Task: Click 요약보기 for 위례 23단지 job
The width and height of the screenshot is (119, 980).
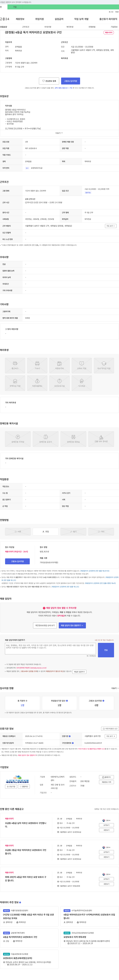Action: tap(106, 879)
